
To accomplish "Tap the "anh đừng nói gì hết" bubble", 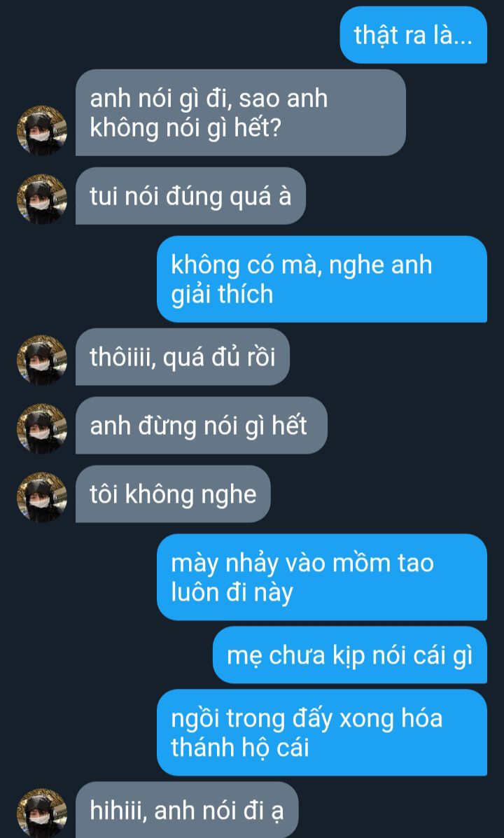I will (x=201, y=426).
